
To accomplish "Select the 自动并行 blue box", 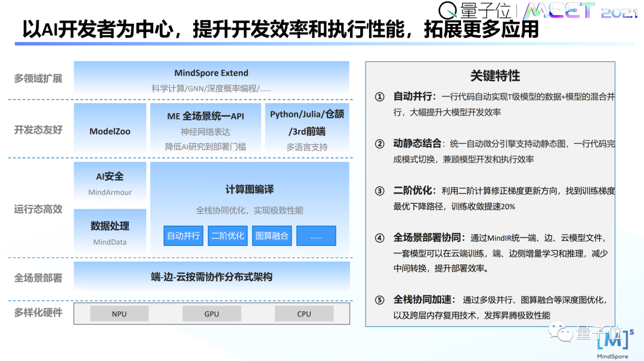I will (x=183, y=236).
